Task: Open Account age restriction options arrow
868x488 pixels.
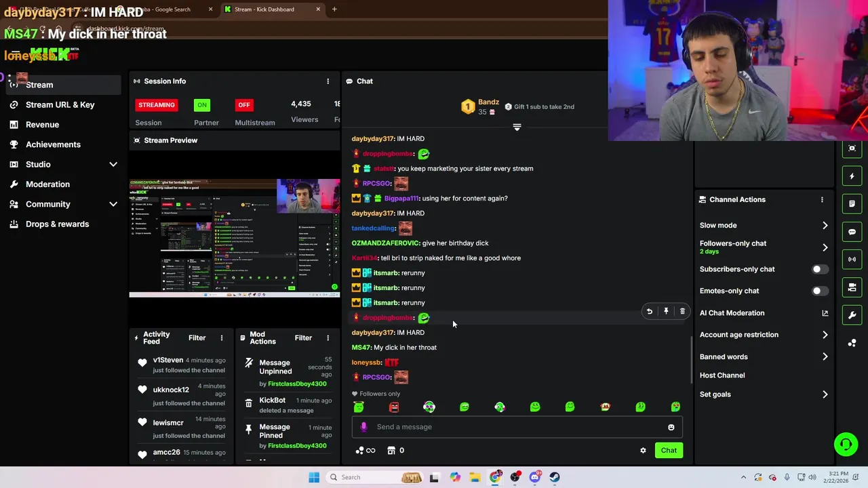Action: click(x=825, y=335)
